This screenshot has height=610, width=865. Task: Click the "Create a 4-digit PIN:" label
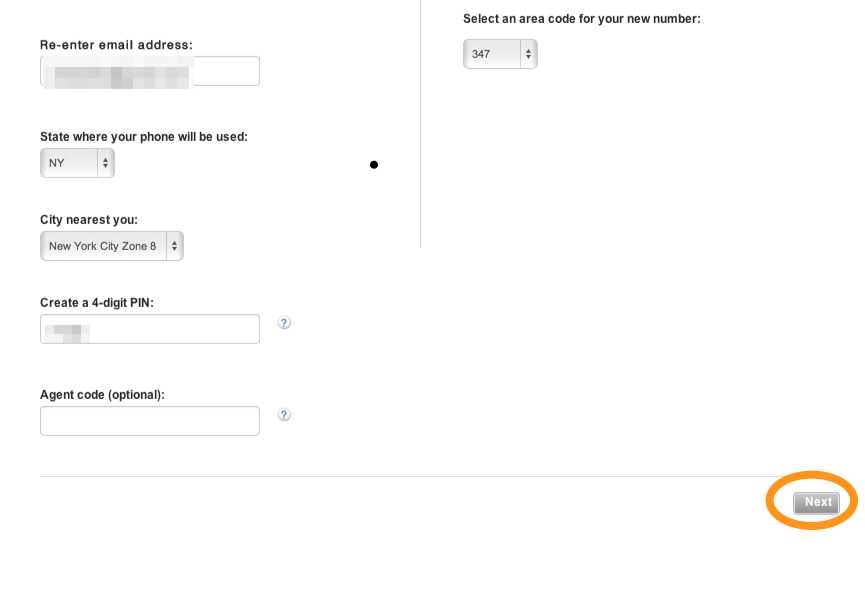97,303
